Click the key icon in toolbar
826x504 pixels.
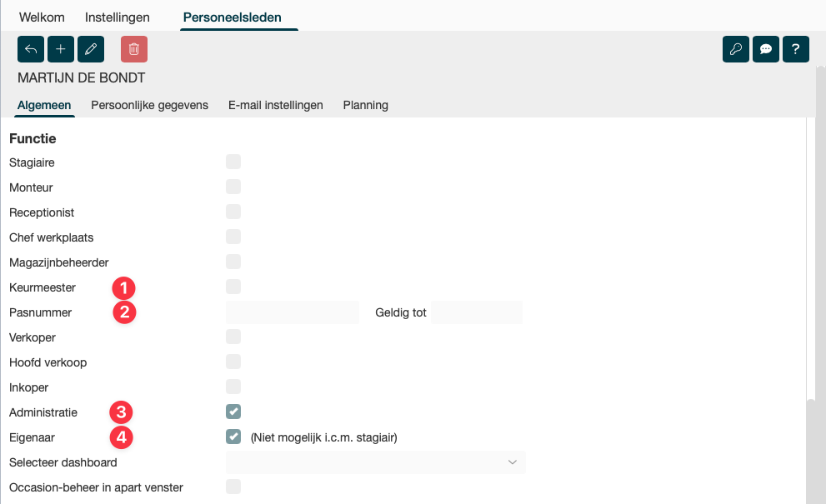click(736, 49)
